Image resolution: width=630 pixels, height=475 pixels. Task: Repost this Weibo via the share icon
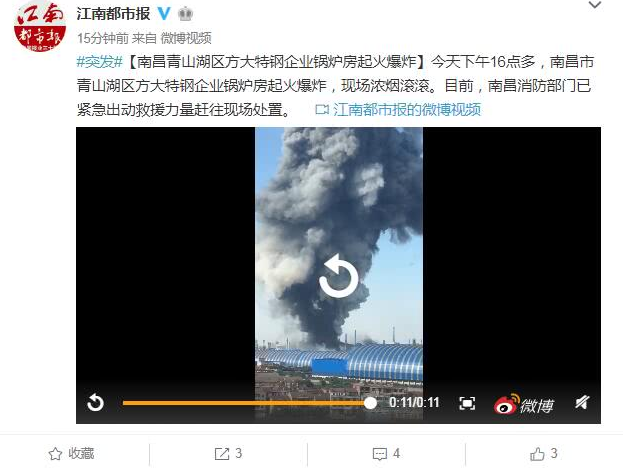tap(228, 454)
